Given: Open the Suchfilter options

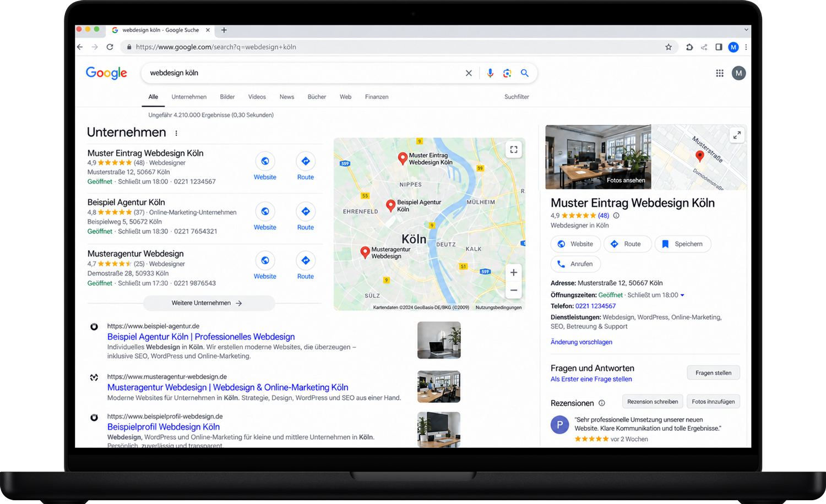Looking at the screenshot, I should pyautogui.click(x=517, y=97).
